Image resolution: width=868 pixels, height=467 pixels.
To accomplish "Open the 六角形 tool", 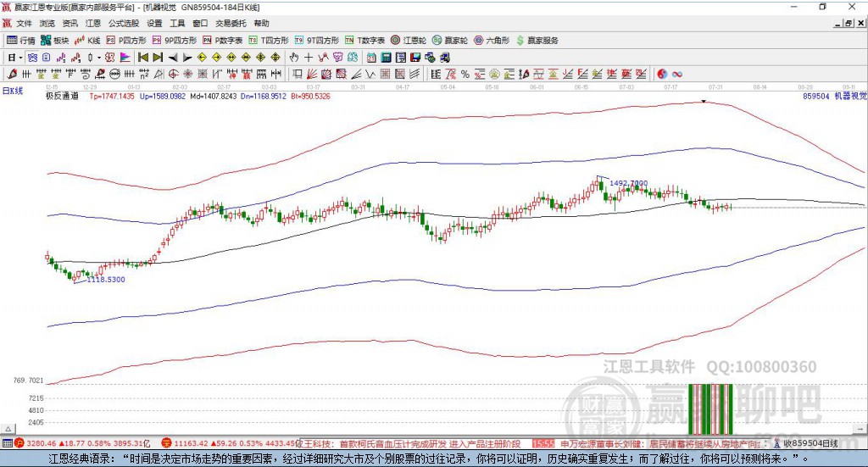I will 492,41.
